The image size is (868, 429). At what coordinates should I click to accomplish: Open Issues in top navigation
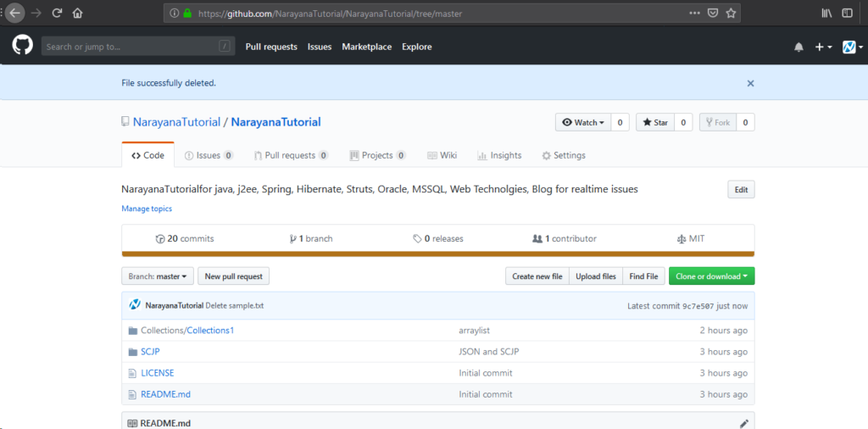(x=320, y=47)
